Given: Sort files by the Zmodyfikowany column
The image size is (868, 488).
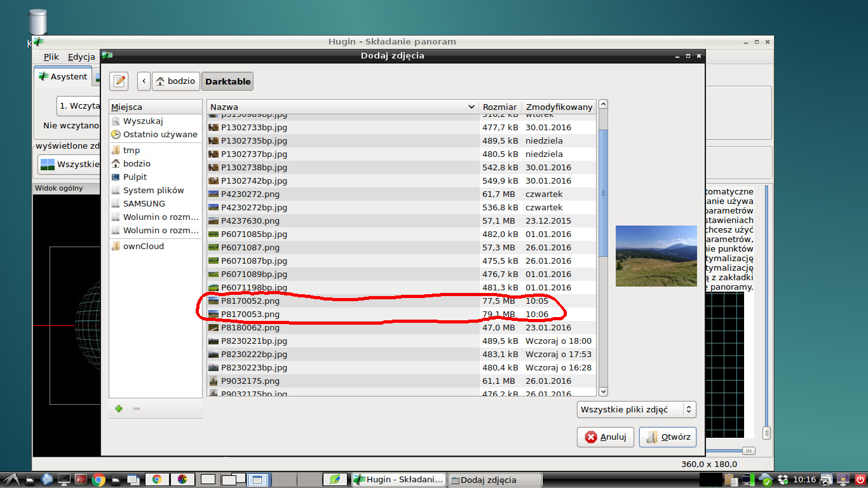Looking at the screenshot, I should click(x=559, y=107).
